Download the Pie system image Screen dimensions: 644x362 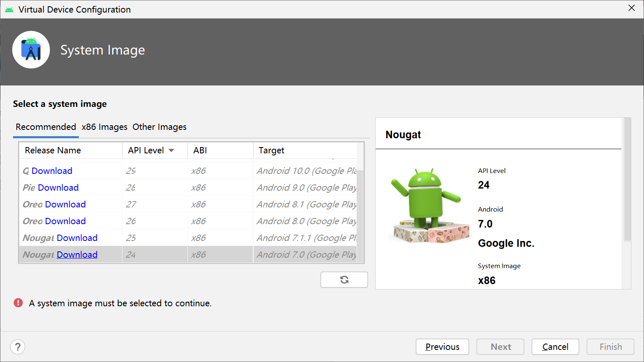(x=58, y=188)
